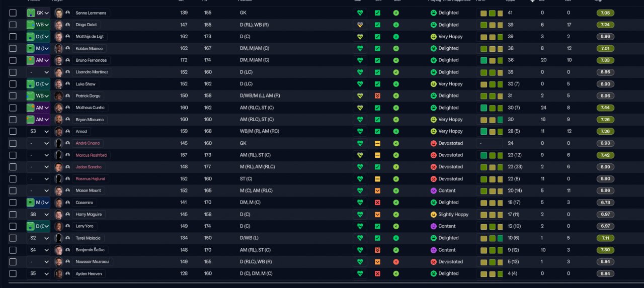Expand the empty position dropdown for Noussair Mazraoui
Screen dimensions: 644x288
tap(38, 261)
